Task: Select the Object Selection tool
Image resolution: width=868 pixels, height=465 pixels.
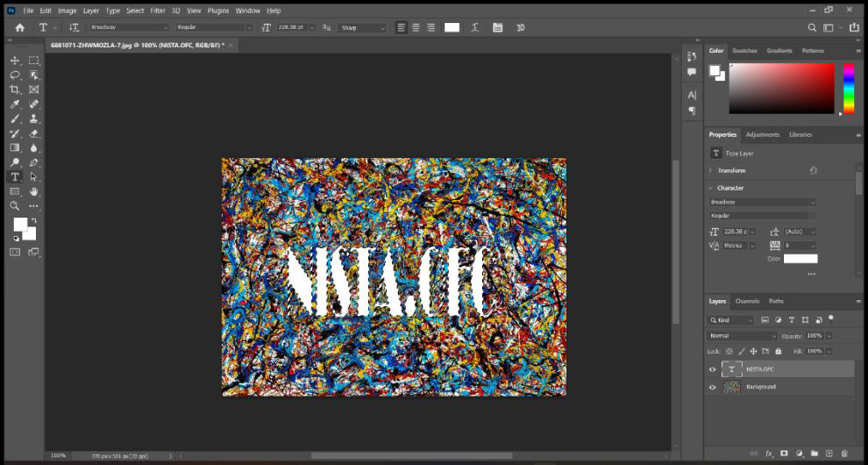Action: (34, 75)
